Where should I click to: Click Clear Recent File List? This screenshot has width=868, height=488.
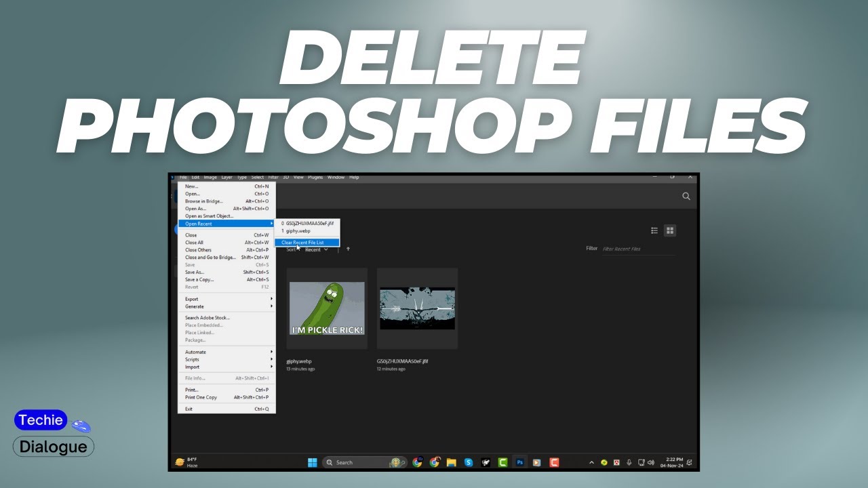(307, 243)
